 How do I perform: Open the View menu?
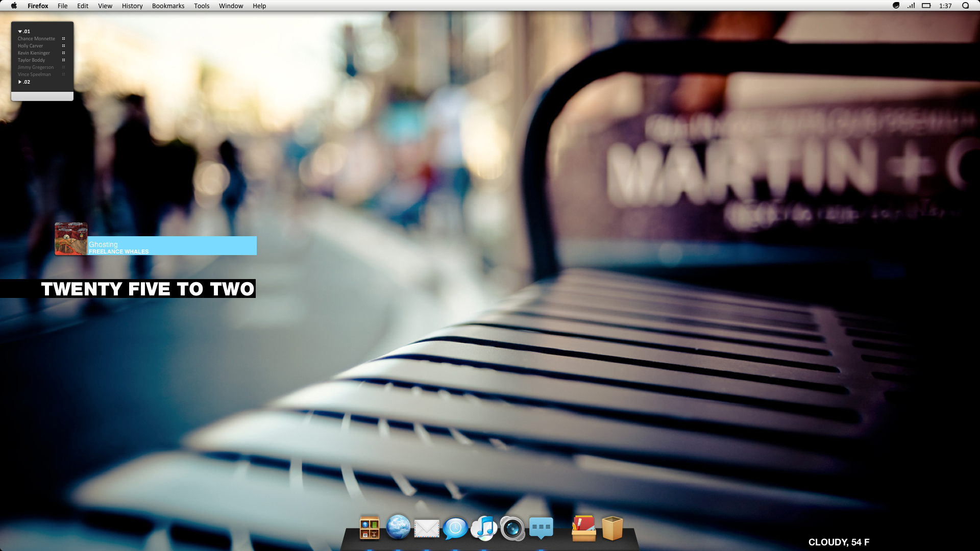click(105, 6)
